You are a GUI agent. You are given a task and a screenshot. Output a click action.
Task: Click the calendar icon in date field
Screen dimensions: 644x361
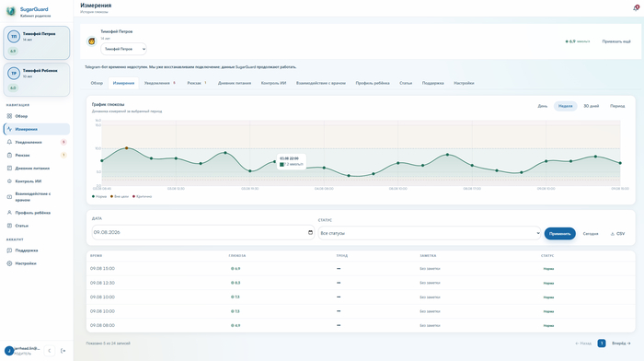pyautogui.click(x=310, y=232)
